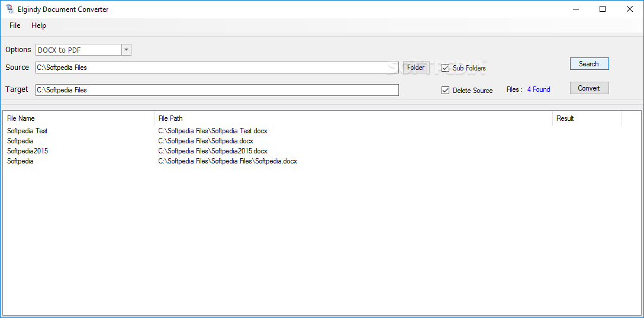The width and height of the screenshot is (644, 318).
Task: Click the Elgindy Document Converter app icon
Action: tap(10, 9)
